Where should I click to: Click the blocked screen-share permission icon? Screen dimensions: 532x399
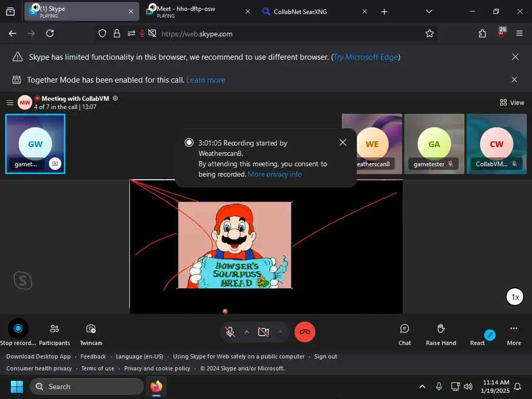pyautogui.click(x=152, y=33)
